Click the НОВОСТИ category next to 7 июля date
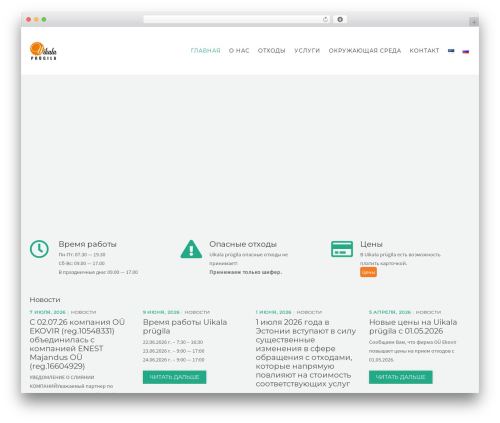This screenshot has width=500, height=423. pos(83,312)
